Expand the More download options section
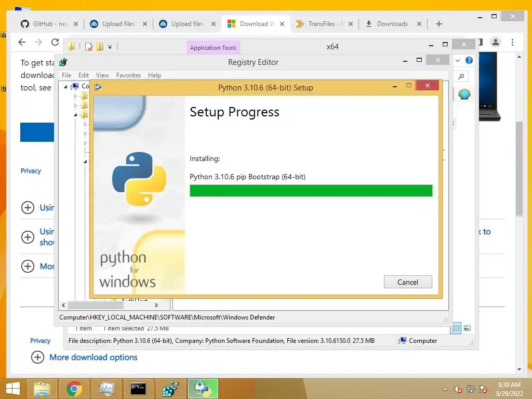The height and width of the screenshot is (399, 532). tap(94, 357)
